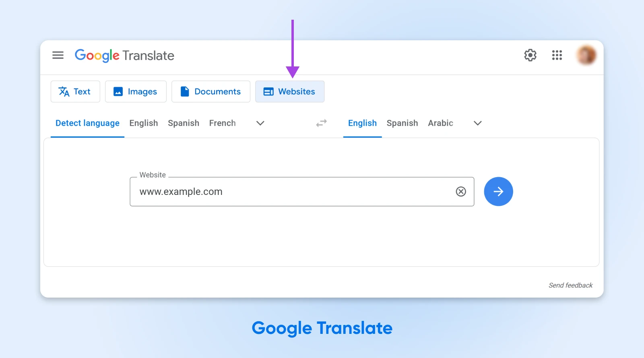This screenshot has width=644, height=358.
Task: Set Arabic as target language
Action: click(x=440, y=123)
